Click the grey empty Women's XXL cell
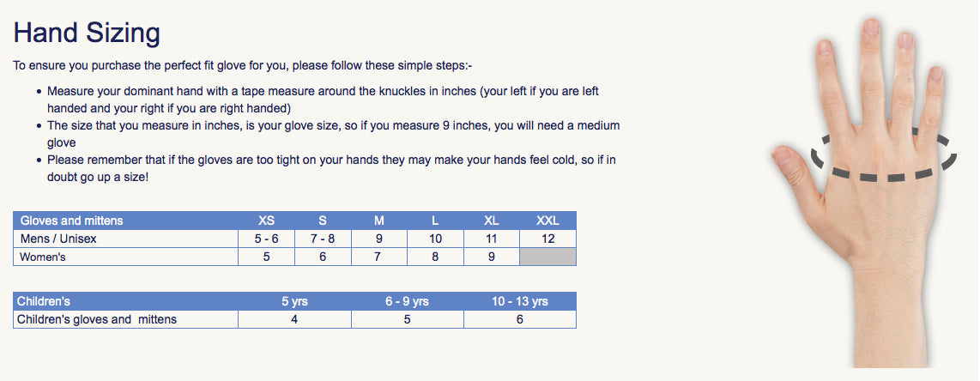Screen dimensions: 980x381 click(x=548, y=257)
